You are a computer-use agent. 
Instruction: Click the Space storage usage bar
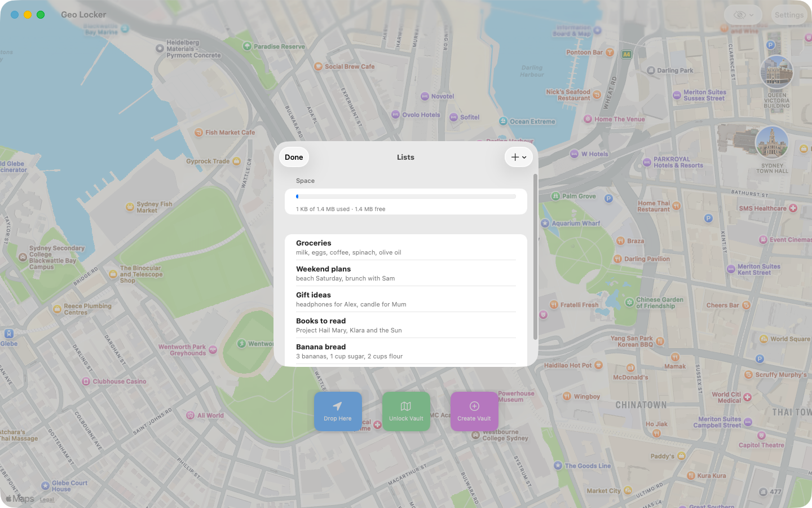tap(406, 196)
